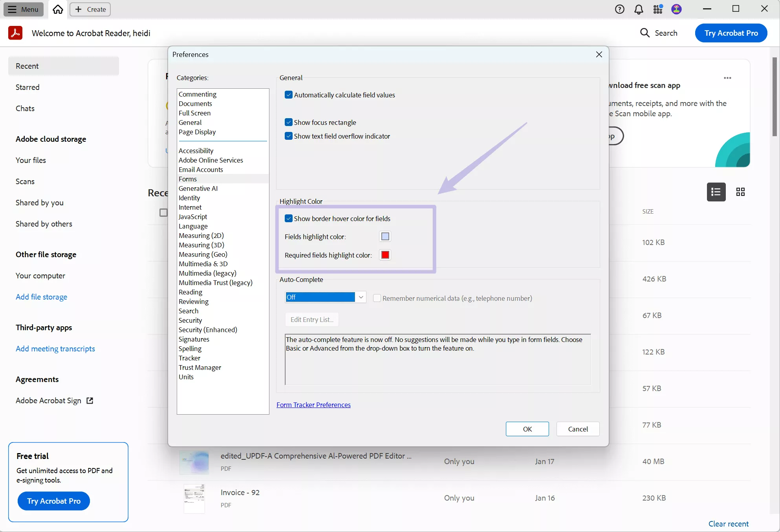
Task: Uncheck Show border hover color for fields
Action: coord(289,218)
